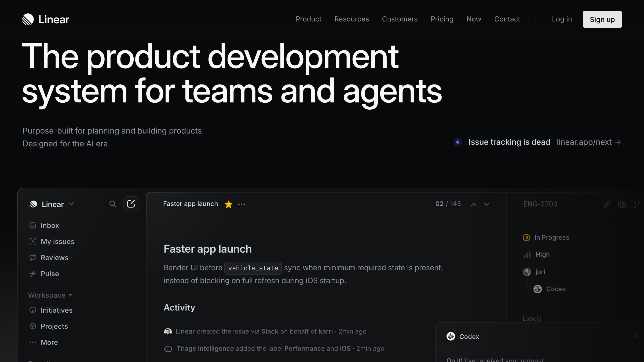Expand the Linear workspace switcher
Image resolution: width=644 pixels, height=362 pixels.
[72, 204]
